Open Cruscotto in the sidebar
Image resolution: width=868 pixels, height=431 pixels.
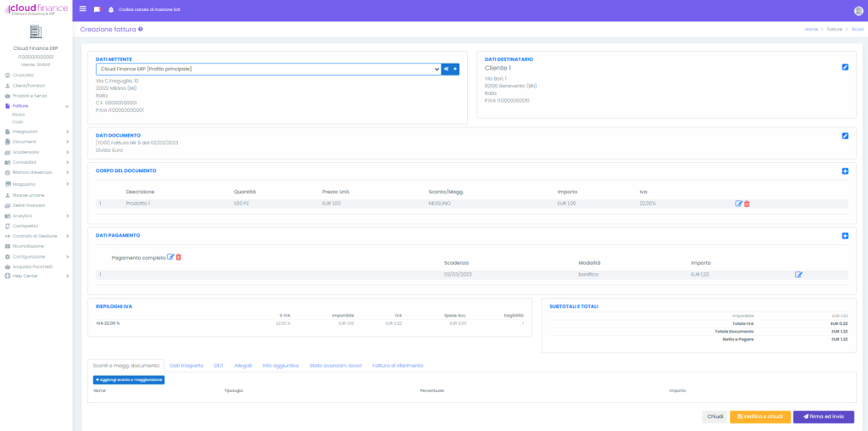(23, 75)
